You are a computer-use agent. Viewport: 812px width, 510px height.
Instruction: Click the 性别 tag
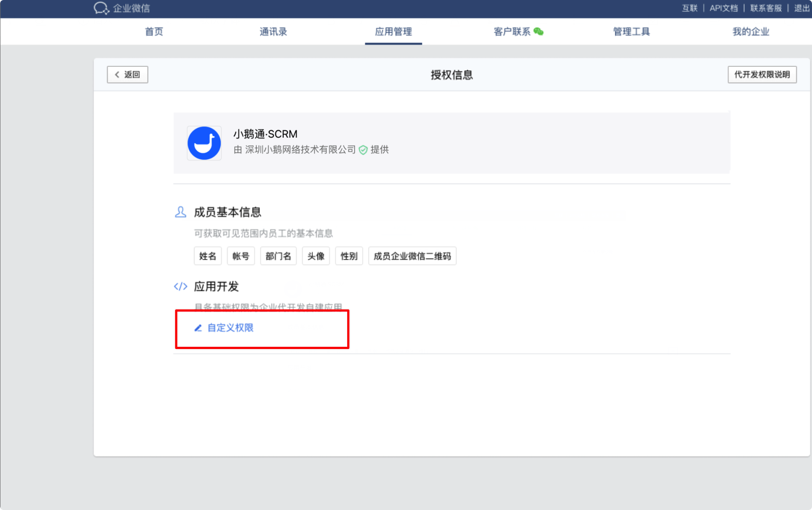[x=349, y=256]
